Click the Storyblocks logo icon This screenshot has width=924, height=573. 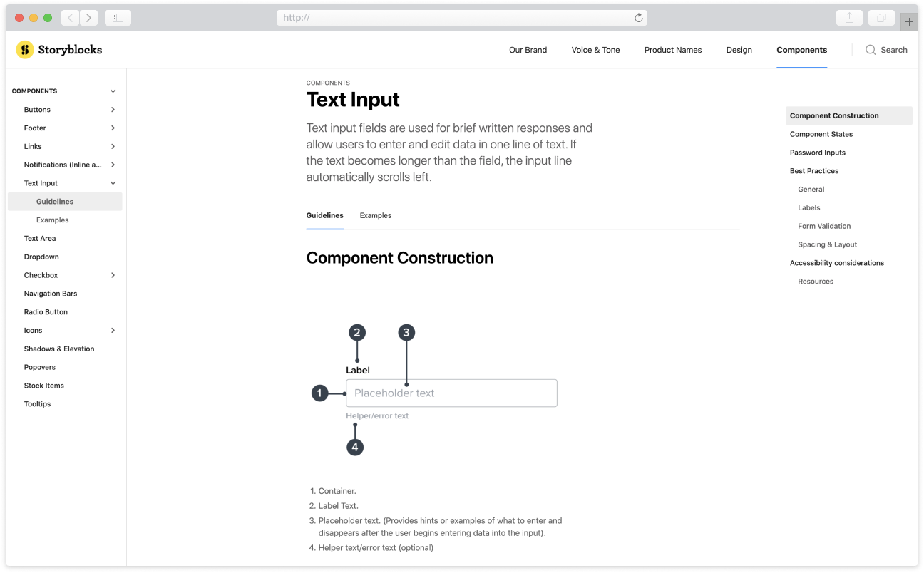coord(24,49)
